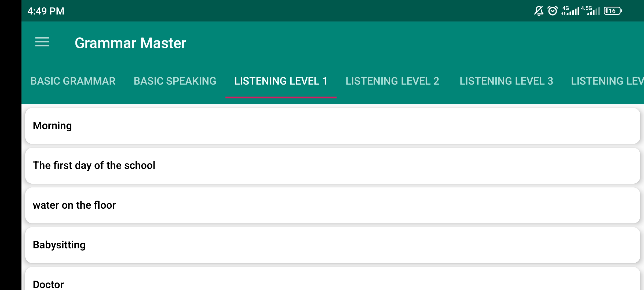Go to the Listening Level 3 tab
Viewport: 644px width, 290px height.
coord(506,81)
